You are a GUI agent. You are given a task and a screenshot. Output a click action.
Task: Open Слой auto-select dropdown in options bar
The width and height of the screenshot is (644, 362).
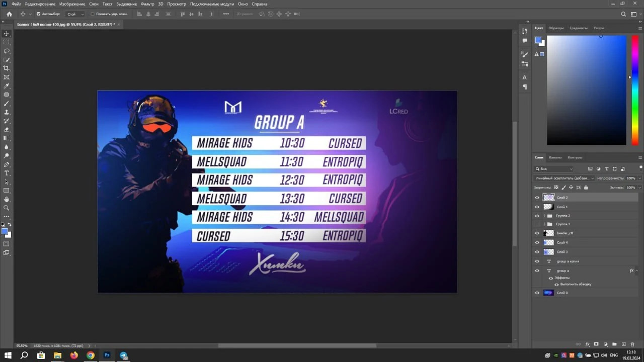(75, 14)
